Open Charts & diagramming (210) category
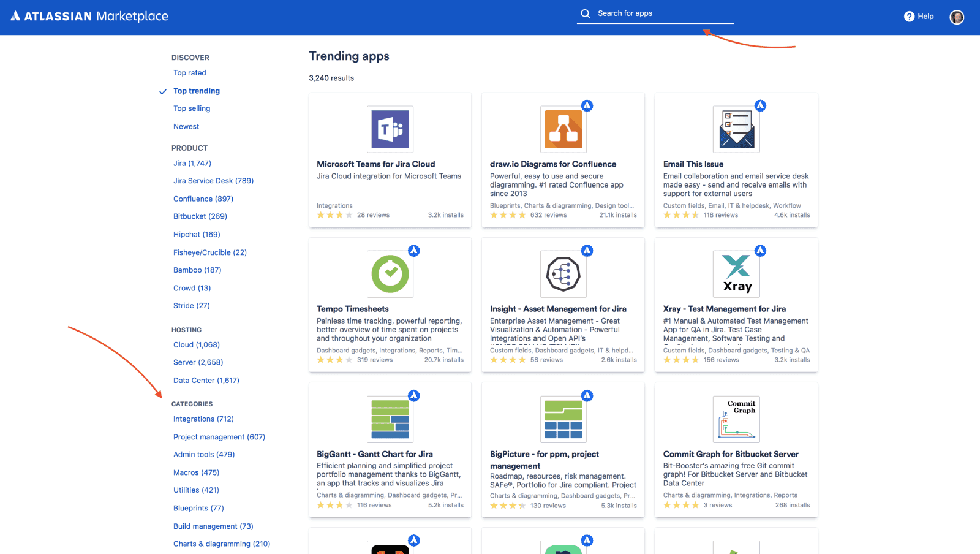The height and width of the screenshot is (554, 980). 222,544
